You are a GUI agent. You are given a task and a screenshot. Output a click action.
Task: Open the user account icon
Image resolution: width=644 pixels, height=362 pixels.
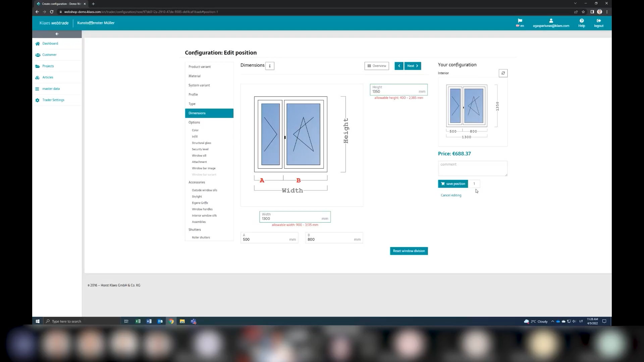(x=551, y=21)
